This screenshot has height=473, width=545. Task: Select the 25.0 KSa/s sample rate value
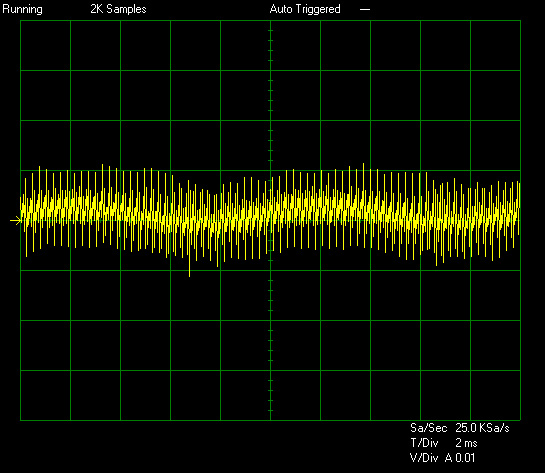482,428
